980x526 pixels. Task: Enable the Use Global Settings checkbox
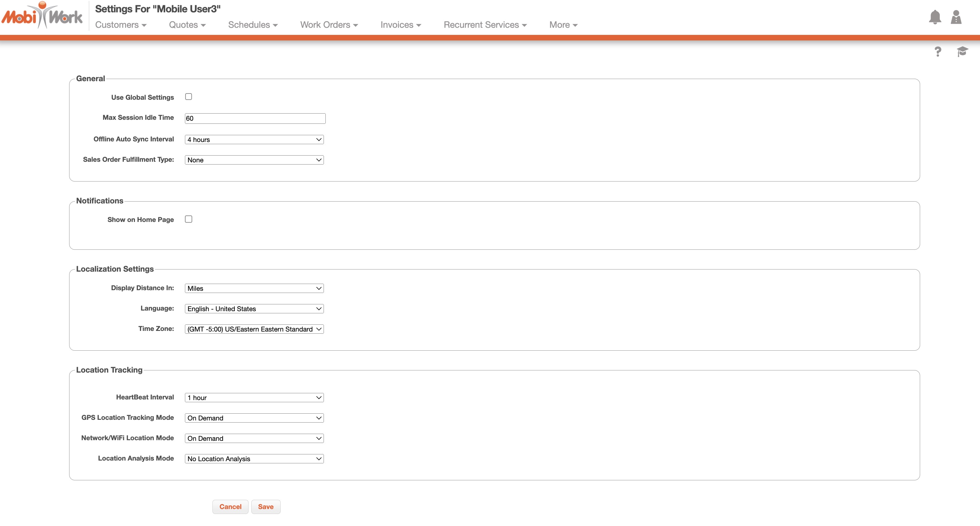tap(188, 97)
